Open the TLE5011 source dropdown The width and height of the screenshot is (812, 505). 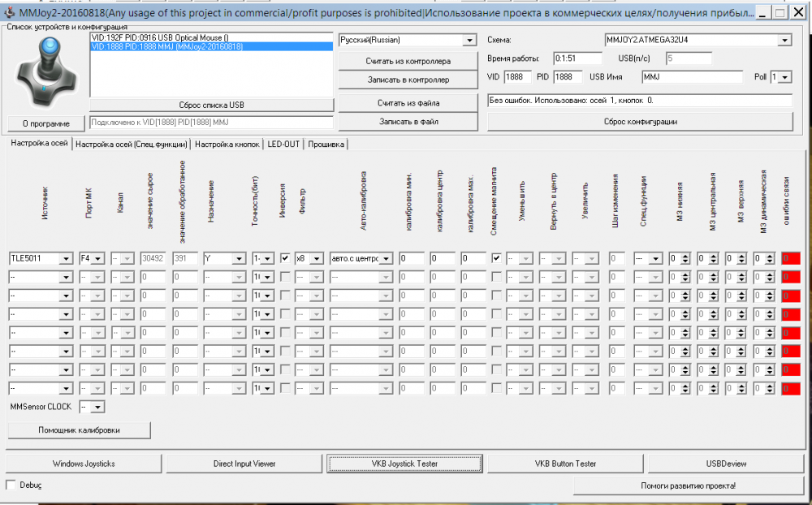point(66,258)
